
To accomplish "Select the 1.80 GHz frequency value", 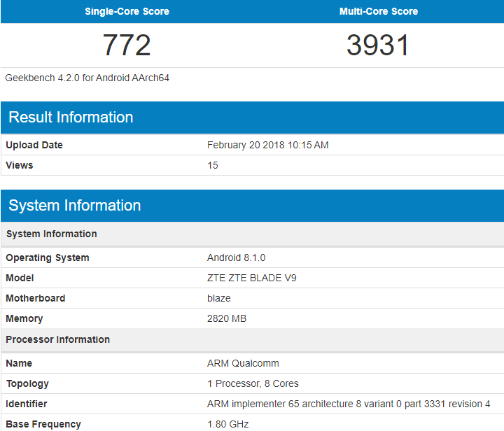I will [x=228, y=424].
